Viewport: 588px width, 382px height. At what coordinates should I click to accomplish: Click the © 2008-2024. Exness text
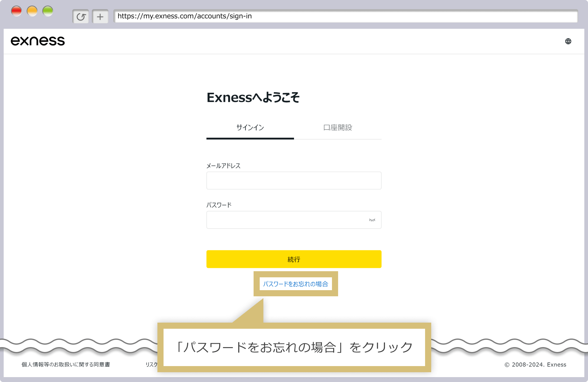535,365
